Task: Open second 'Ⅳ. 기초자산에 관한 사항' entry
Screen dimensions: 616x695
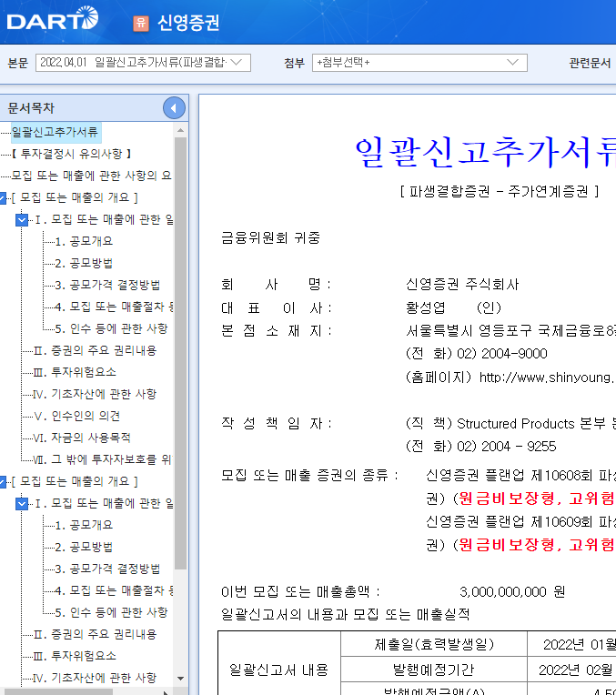Action: tap(95, 678)
